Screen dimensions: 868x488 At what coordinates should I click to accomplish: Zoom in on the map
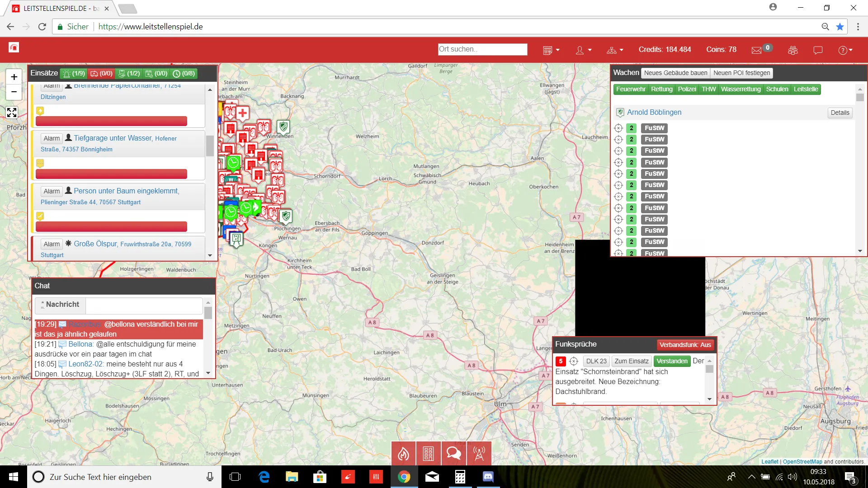pyautogui.click(x=14, y=77)
